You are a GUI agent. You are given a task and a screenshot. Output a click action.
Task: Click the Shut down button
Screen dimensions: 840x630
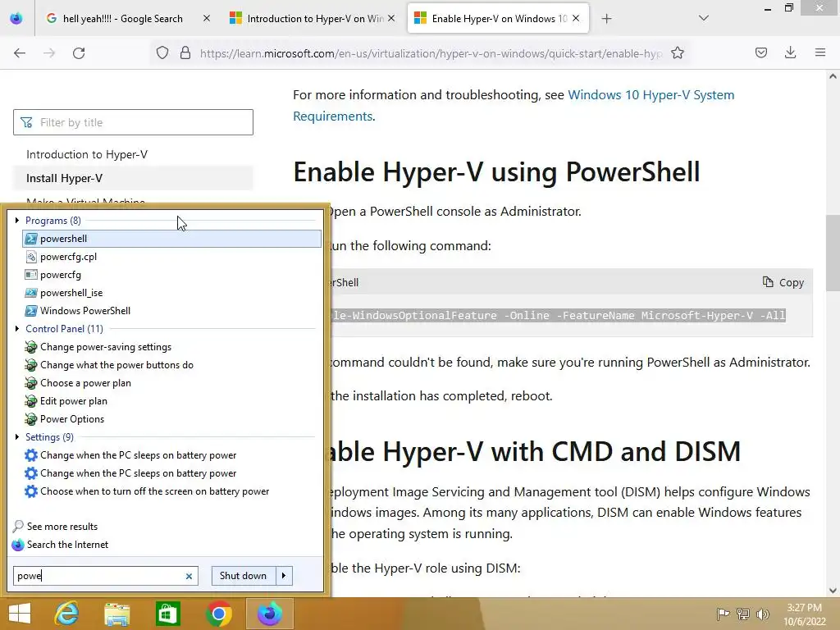pyautogui.click(x=243, y=576)
